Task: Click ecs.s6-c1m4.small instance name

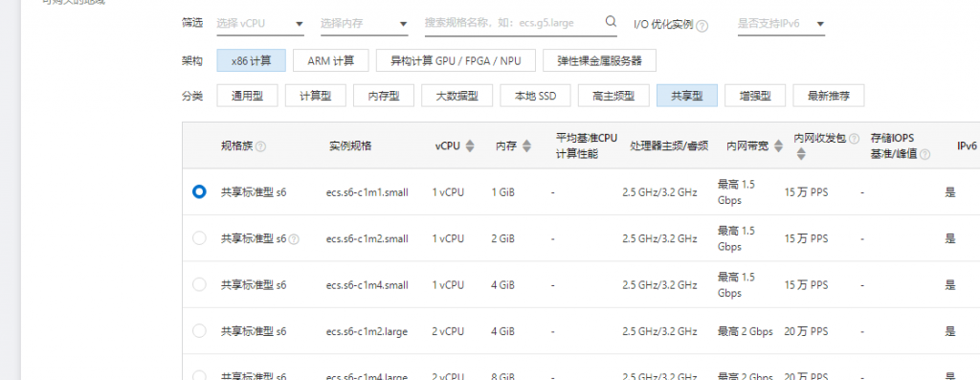Action: tap(367, 285)
